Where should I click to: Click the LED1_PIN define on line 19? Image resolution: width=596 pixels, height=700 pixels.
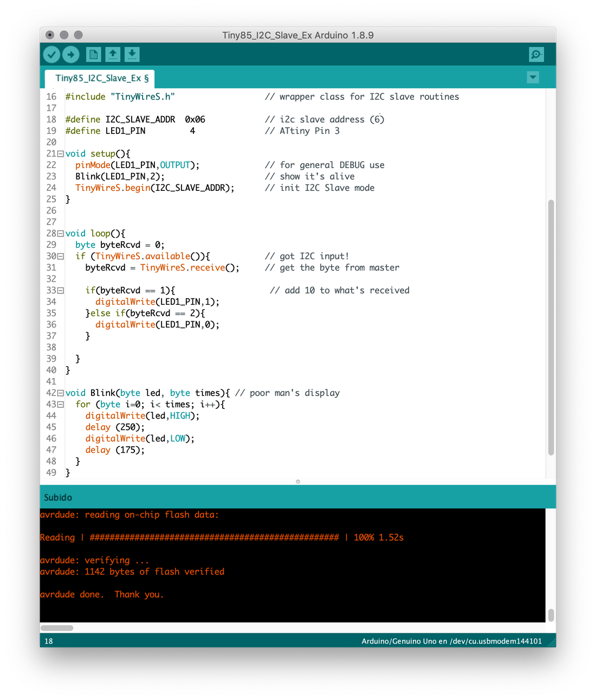(130, 131)
